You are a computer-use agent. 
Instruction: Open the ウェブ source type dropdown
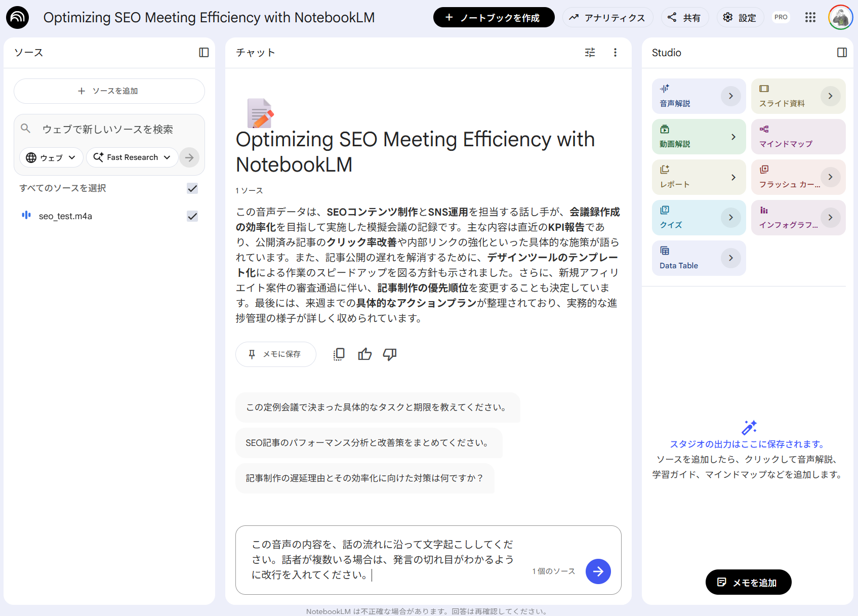51,157
